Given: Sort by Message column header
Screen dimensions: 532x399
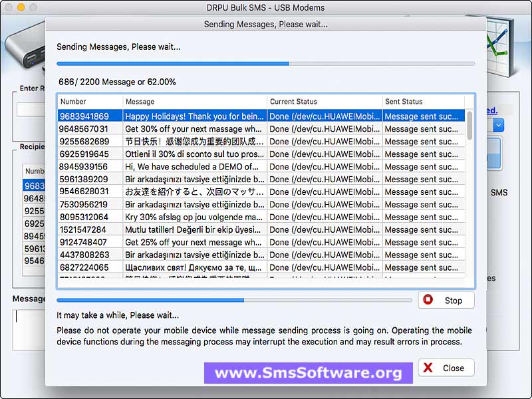Looking at the screenshot, I should click(x=195, y=101).
